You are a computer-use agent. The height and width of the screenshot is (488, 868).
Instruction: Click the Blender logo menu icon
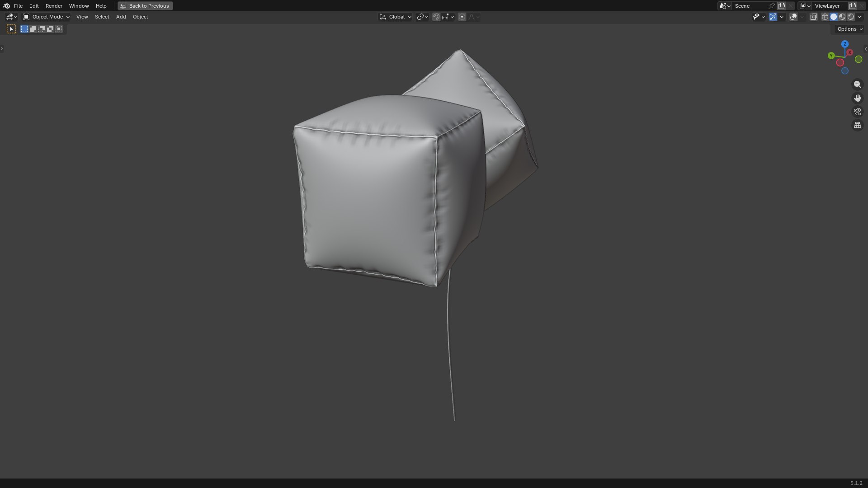[6, 6]
